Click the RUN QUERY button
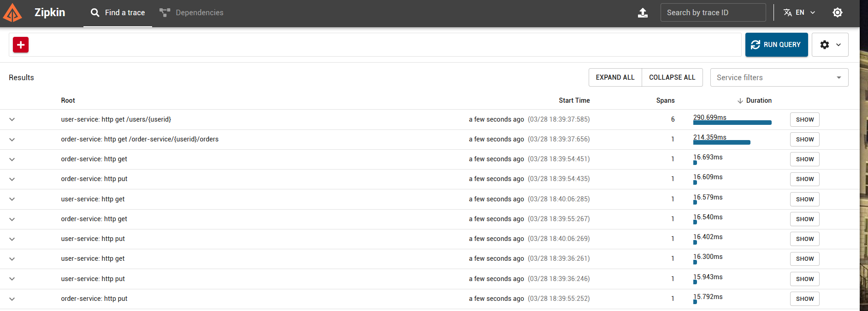 point(777,45)
